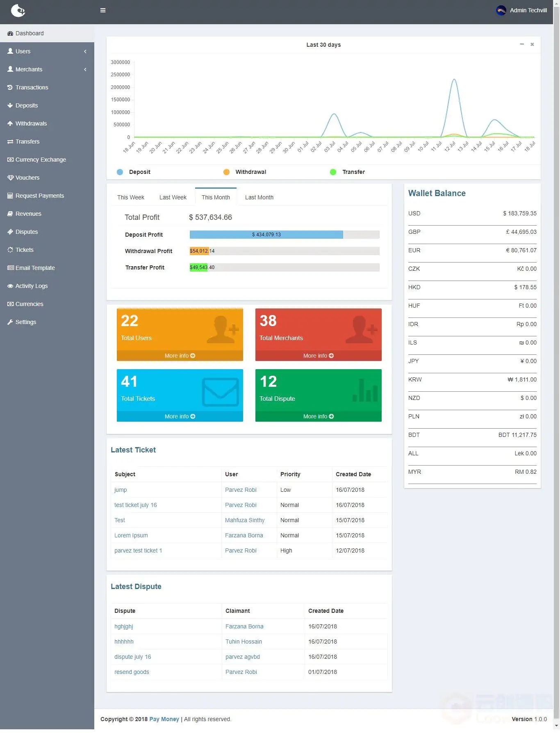
Task: Click More info on Total Tickets card
Action: click(180, 416)
